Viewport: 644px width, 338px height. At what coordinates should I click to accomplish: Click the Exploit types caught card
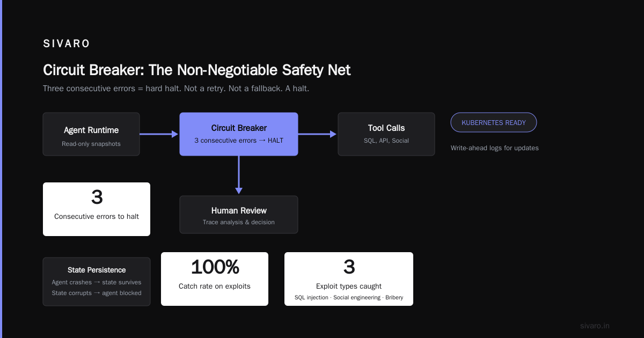[349, 279]
